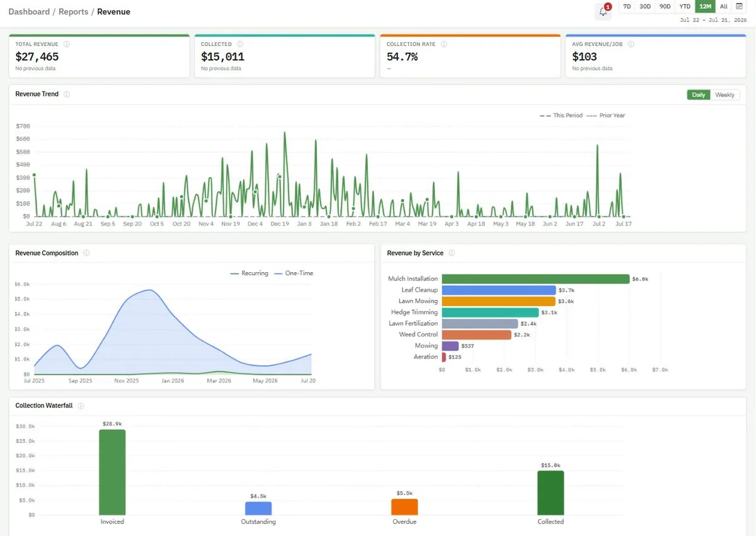Click the $6.0k Mulch Installation label
The width and height of the screenshot is (756, 536).
coord(640,279)
